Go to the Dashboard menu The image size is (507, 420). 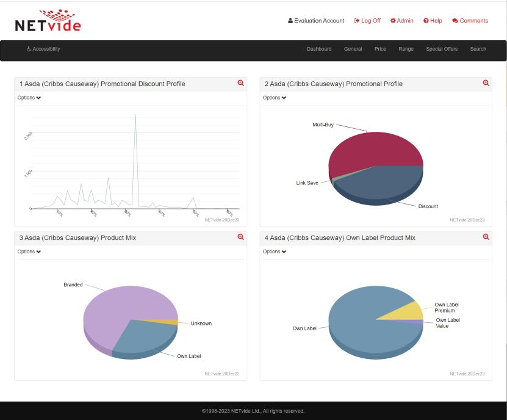(x=319, y=49)
